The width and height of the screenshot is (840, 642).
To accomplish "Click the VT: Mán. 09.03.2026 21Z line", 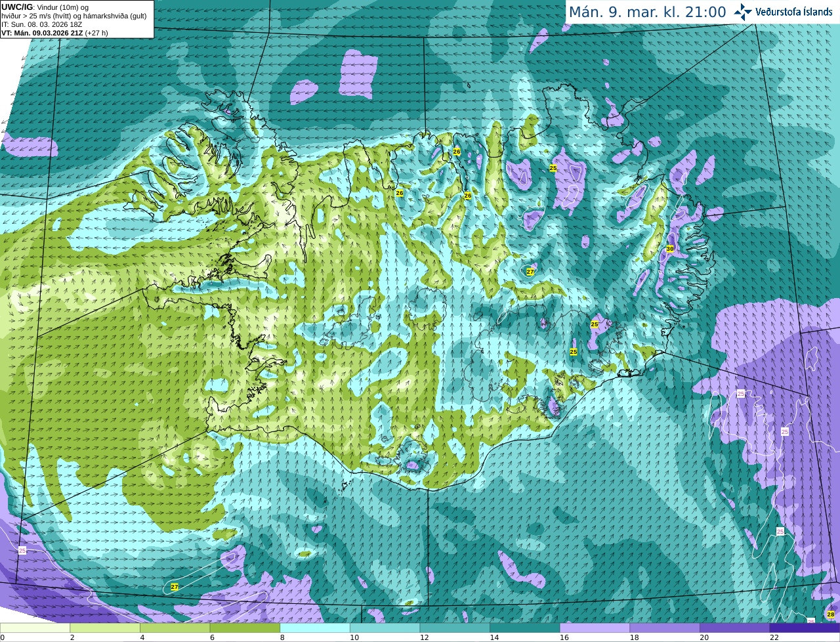I will pos(54,33).
